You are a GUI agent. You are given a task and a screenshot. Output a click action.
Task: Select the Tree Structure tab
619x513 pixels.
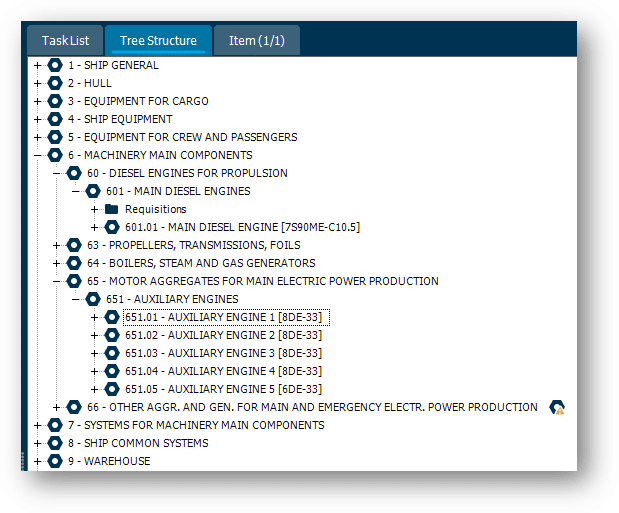click(158, 40)
